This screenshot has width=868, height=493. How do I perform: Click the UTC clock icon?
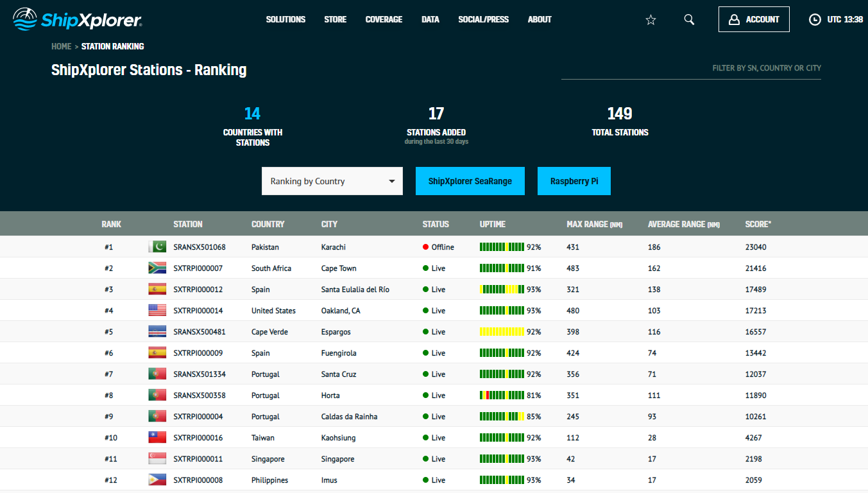click(x=815, y=20)
